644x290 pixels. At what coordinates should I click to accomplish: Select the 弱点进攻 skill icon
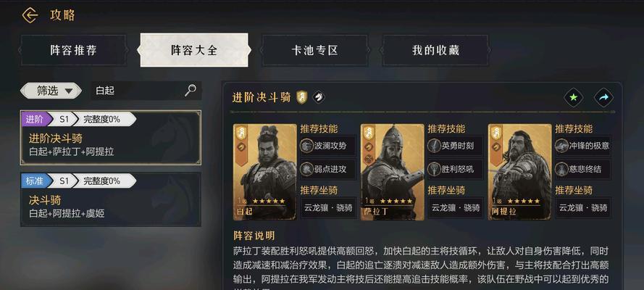(x=307, y=169)
